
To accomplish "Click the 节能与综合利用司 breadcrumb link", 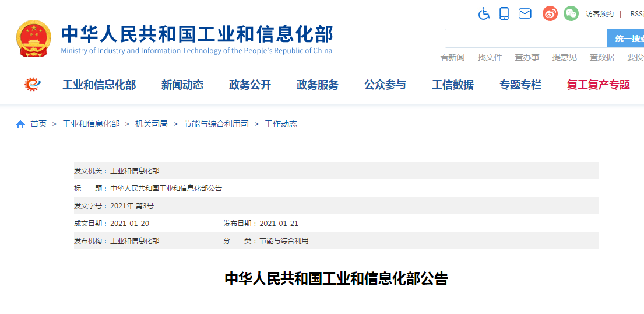I will (216, 124).
